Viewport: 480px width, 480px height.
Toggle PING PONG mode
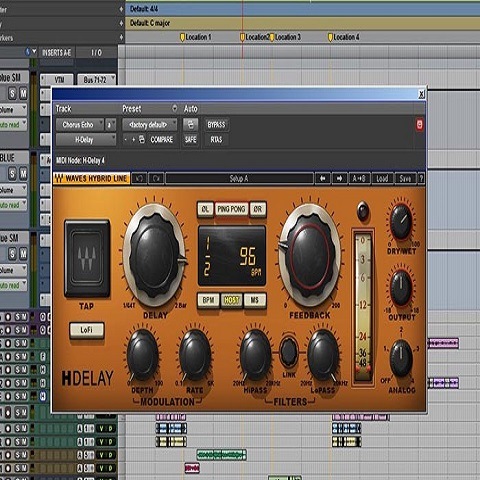coord(231,209)
